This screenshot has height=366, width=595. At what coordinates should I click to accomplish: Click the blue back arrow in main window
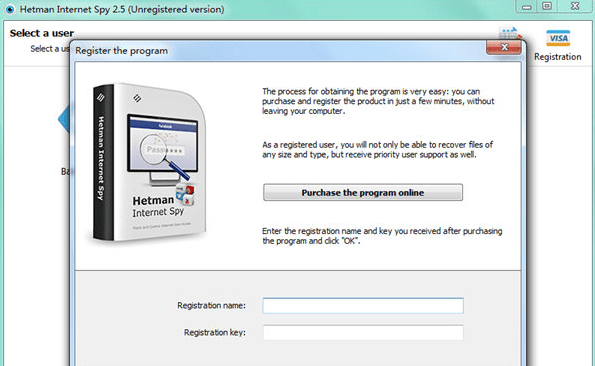click(64, 119)
